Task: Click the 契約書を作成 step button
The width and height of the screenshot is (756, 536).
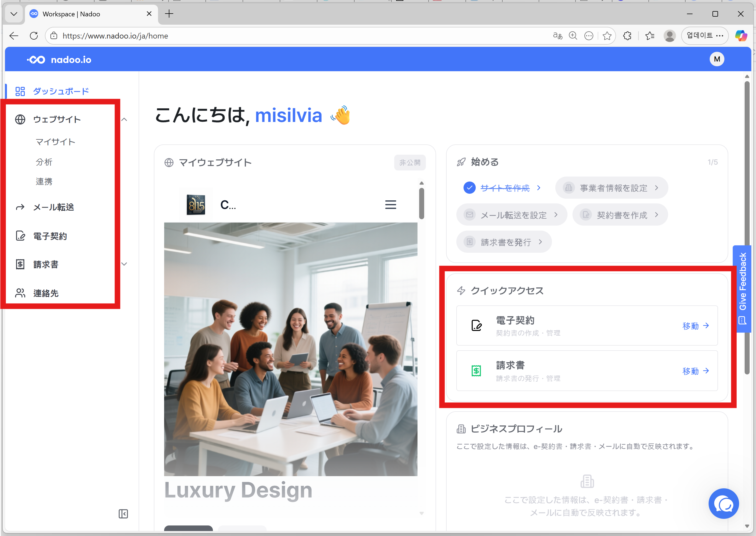Action: 620,215
